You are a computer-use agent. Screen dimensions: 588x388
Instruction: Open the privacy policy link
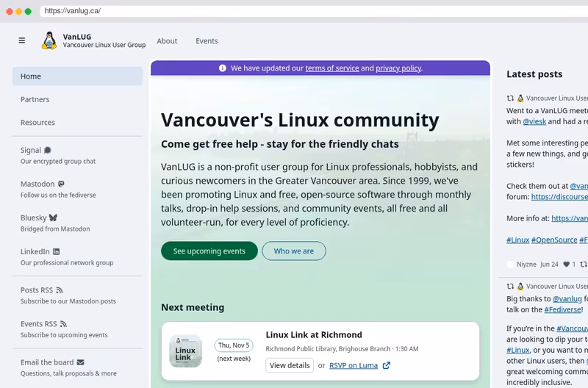pos(398,68)
